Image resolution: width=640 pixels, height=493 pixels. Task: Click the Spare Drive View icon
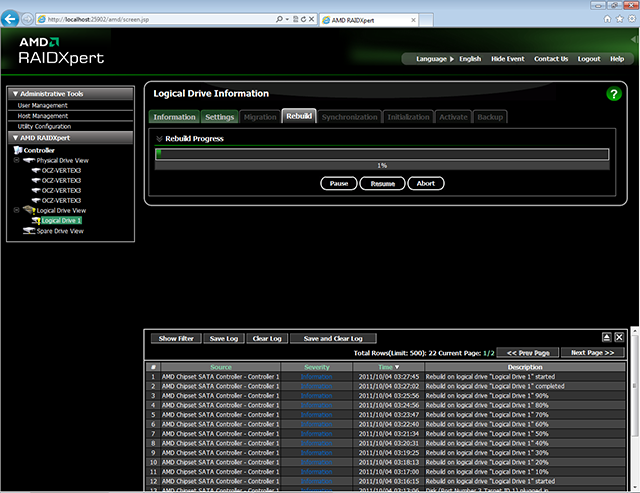[x=29, y=231]
